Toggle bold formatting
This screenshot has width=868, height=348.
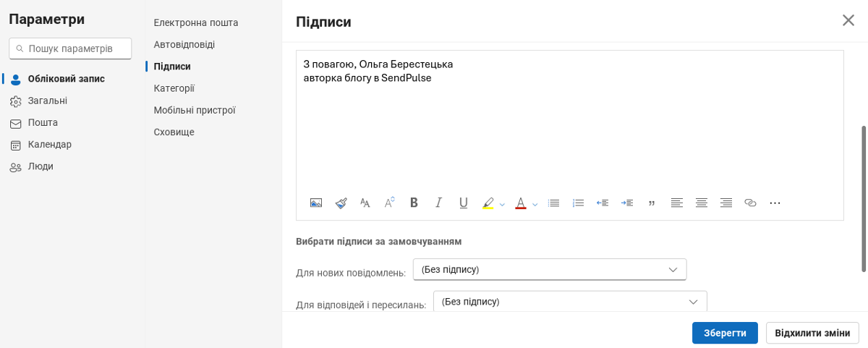(414, 203)
